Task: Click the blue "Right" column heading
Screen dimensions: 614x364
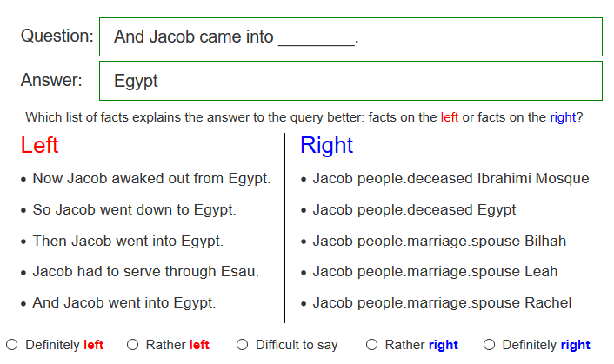Action: pyautogui.click(x=326, y=145)
